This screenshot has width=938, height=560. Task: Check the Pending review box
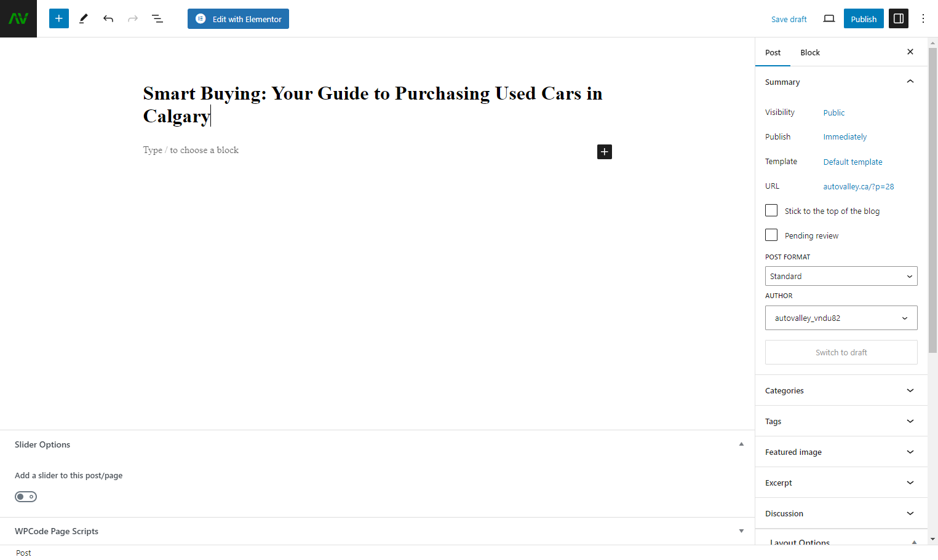(x=771, y=235)
